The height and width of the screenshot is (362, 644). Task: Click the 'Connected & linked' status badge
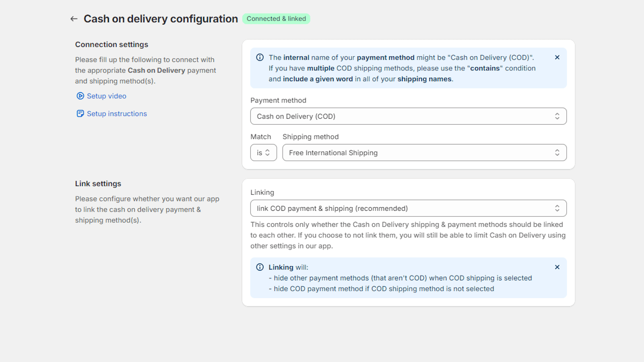276,19
